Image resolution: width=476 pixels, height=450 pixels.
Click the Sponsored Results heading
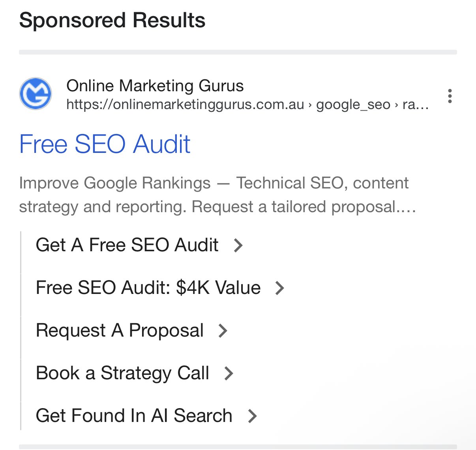pos(112,20)
